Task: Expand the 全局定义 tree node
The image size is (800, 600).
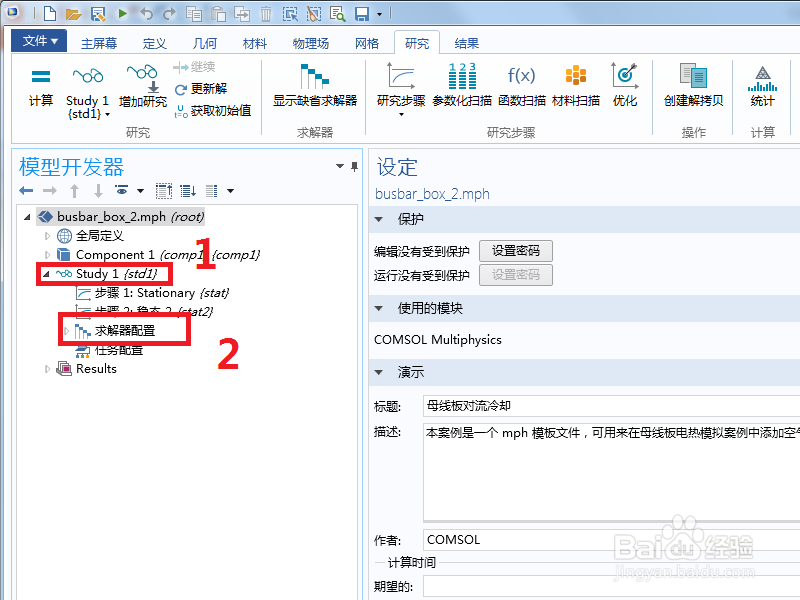Action: (47, 236)
